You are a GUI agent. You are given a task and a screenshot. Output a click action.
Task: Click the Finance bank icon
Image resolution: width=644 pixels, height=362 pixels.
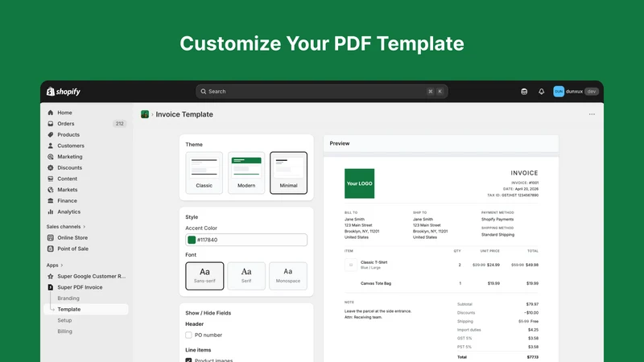point(51,200)
